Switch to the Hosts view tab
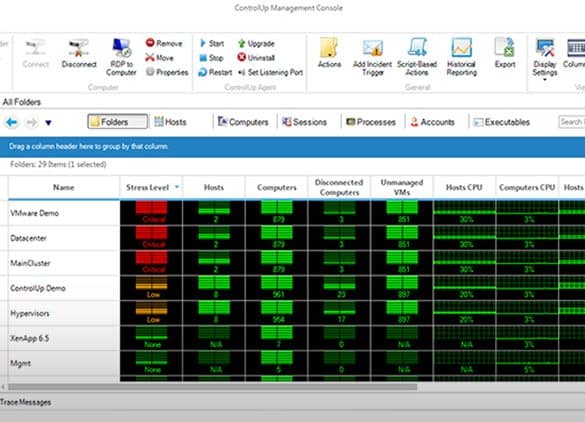This screenshot has width=585, height=422. pos(171,122)
